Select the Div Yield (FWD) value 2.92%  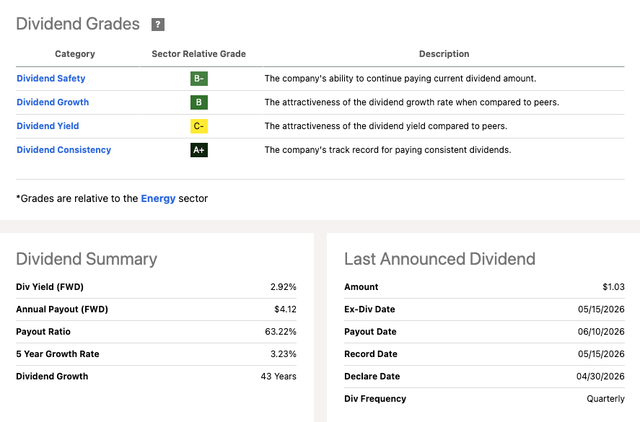click(x=283, y=287)
